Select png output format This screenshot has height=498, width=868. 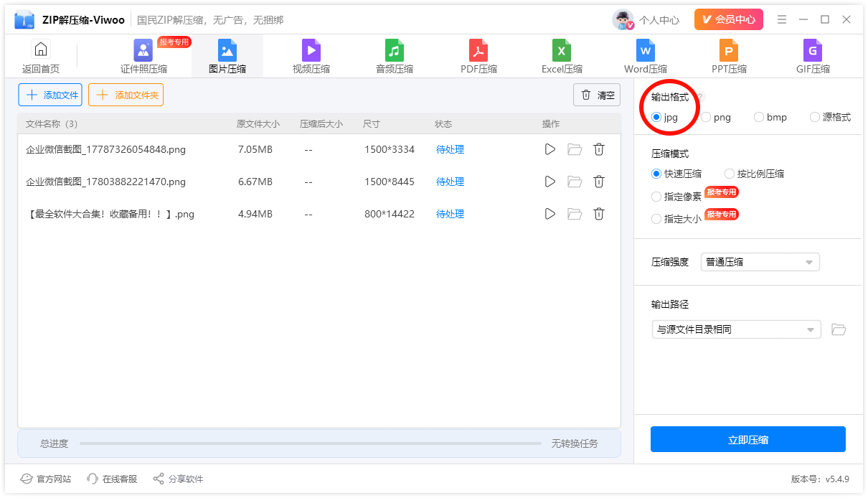tap(716, 117)
